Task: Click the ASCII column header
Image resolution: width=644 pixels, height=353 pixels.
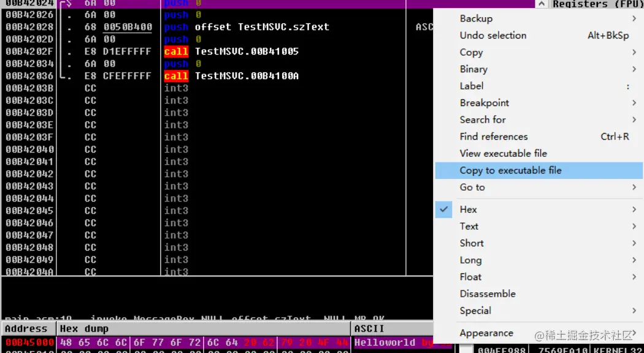Action: click(393, 328)
